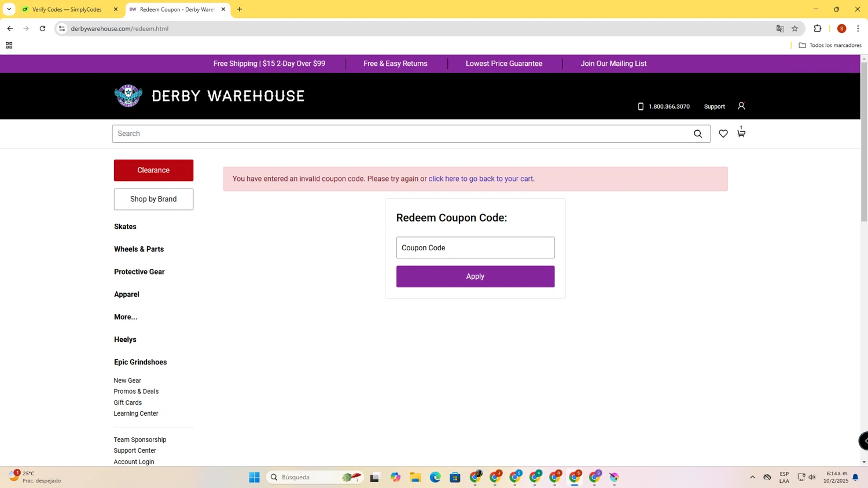Open Join Our Mailing List link
The image size is (868, 488).
(613, 64)
